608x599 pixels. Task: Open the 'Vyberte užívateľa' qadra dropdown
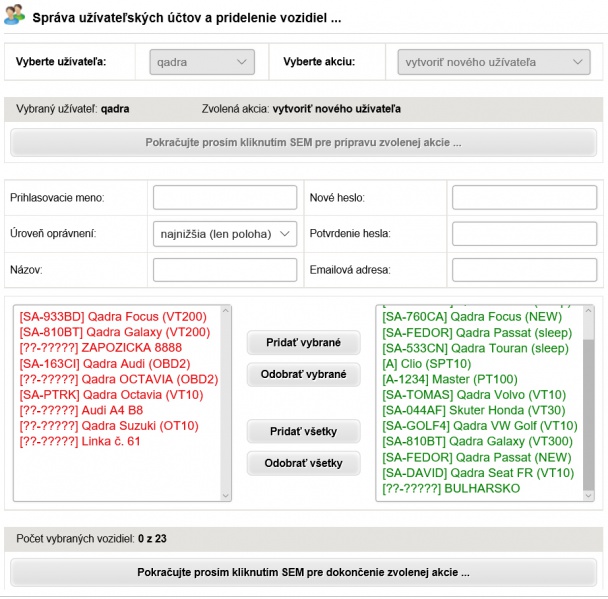pyautogui.click(x=202, y=62)
